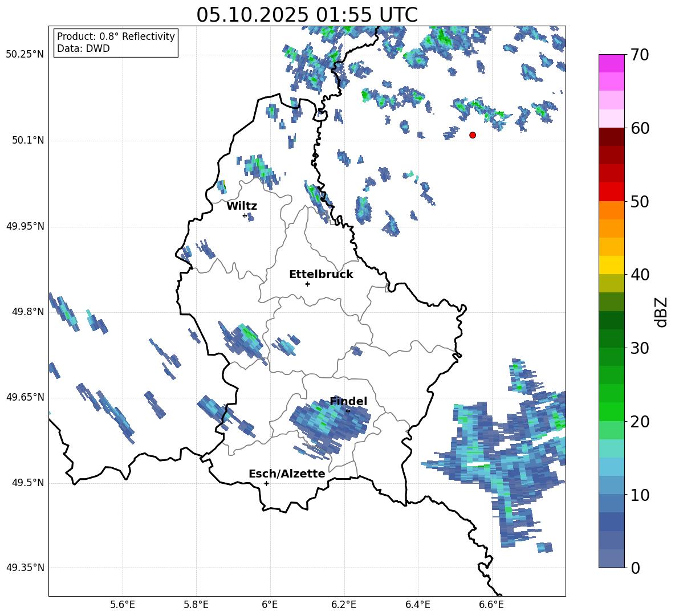The image size is (675, 616).
Task: Click the bright red colorbar segment above 50
Action: click(612, 192)
